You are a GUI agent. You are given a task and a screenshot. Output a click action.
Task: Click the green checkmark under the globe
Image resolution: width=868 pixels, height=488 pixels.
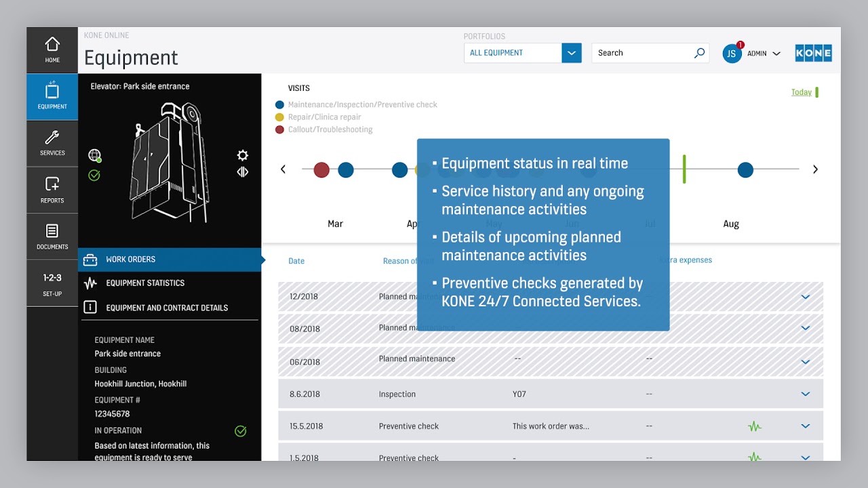(x=94, y=176)
